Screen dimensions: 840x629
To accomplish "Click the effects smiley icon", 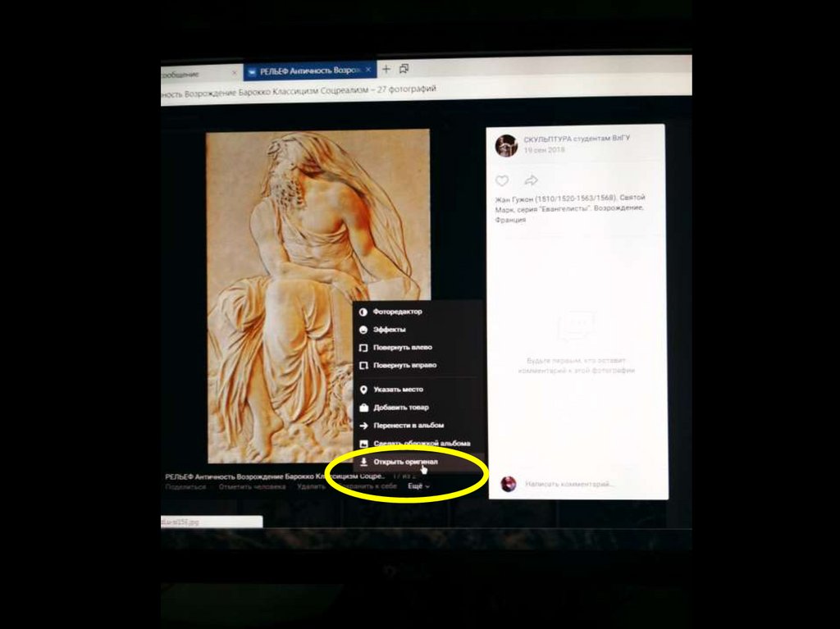I will click(x=363, y=330).
